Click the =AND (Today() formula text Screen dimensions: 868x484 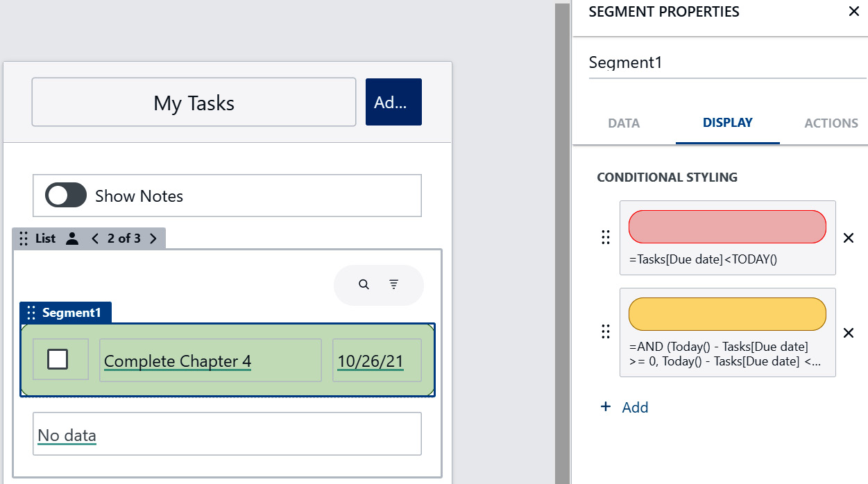point(725,354)
